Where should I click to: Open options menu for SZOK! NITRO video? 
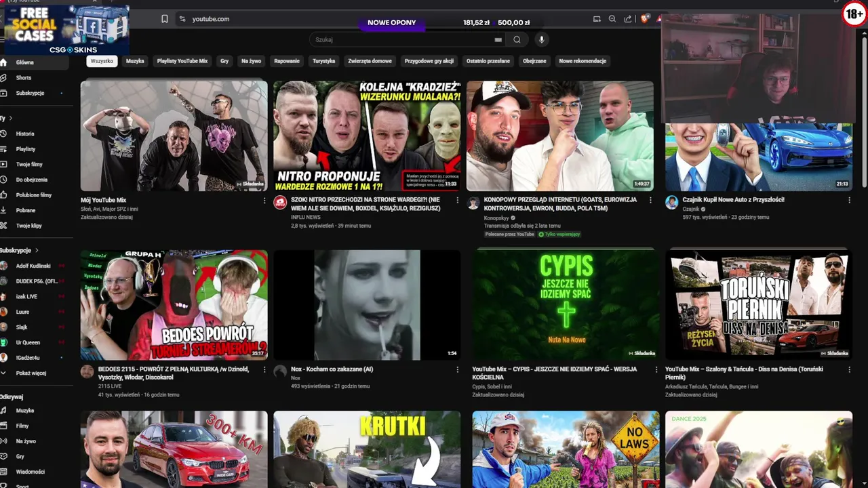click(458, 201)
